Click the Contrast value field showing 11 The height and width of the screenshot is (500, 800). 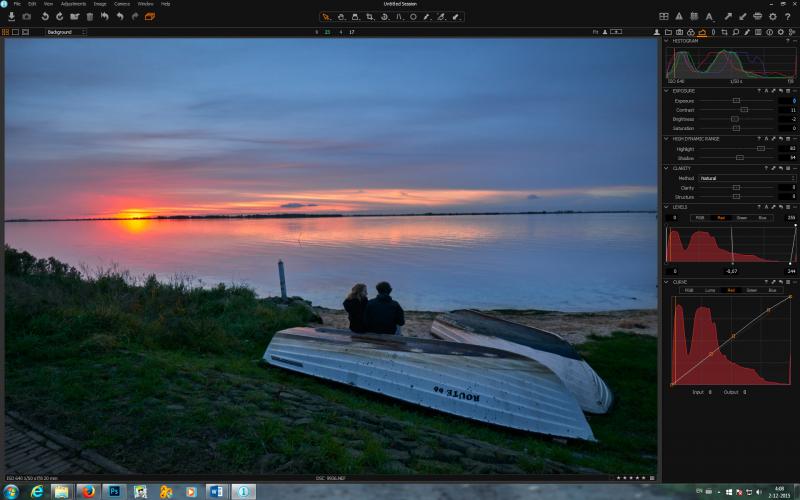click(787, 110)
